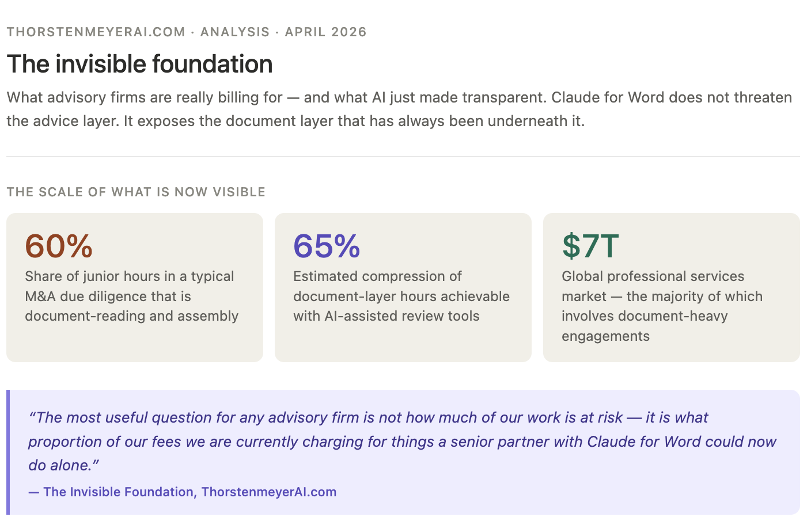
Task: Click the headline "The invisible foundation"
Action: click(x=140, y=64)
